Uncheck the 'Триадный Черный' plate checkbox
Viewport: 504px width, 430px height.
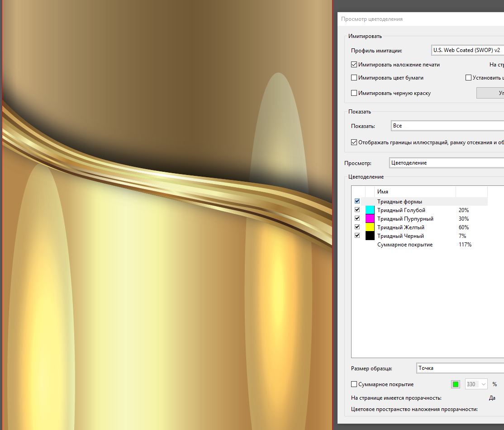point(357,236)
